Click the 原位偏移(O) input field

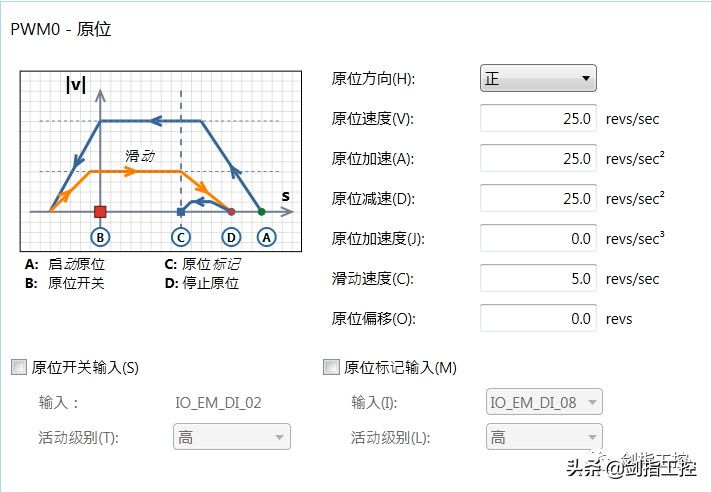(x=538, y=318)
